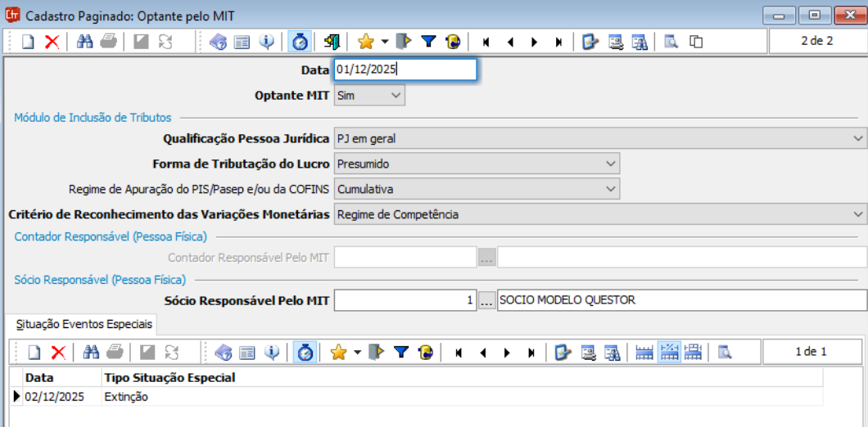Click the filter funnel icon in top toolbar
Image resolution: width=868 pixels, height=427 pixels.
(x=428, y=42)
